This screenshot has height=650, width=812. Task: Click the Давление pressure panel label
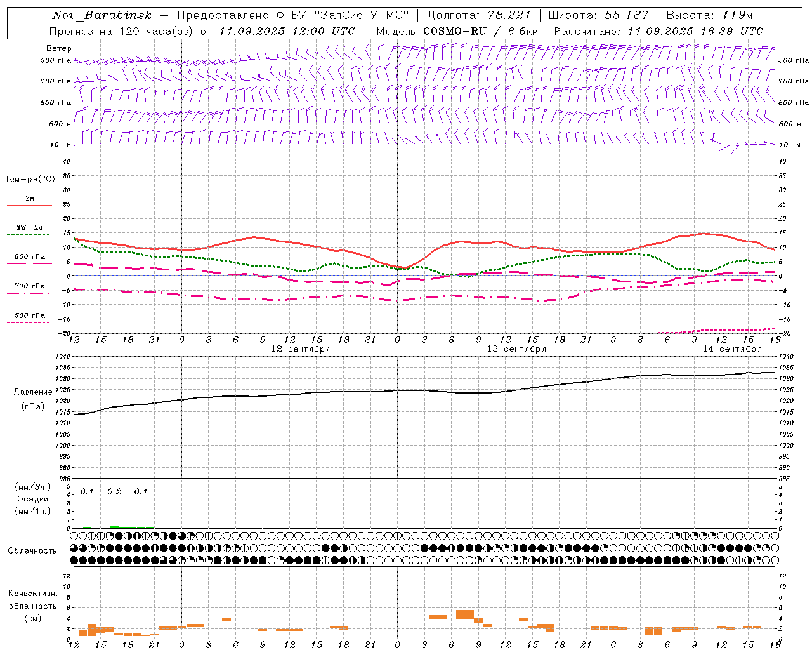pos(33,392)
